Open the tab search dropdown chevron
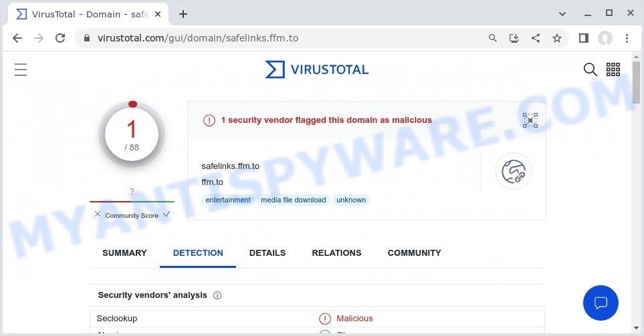644x336 pixels. [562, 14]
